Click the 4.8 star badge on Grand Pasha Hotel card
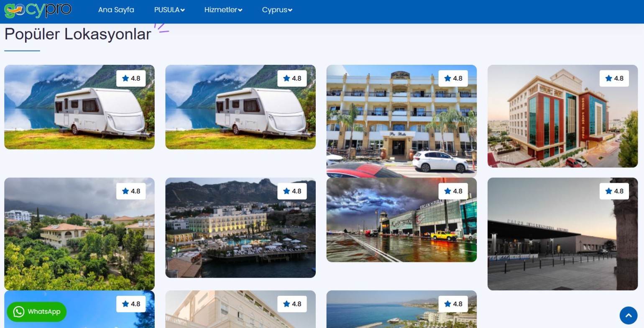This screenshot has height=328, width=644. 614,78
